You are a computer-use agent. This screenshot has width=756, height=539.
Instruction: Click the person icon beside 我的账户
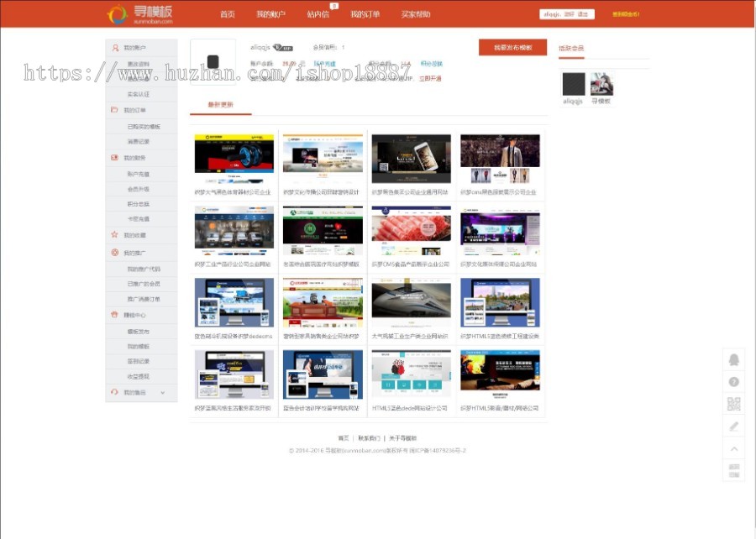coord(115,48)
